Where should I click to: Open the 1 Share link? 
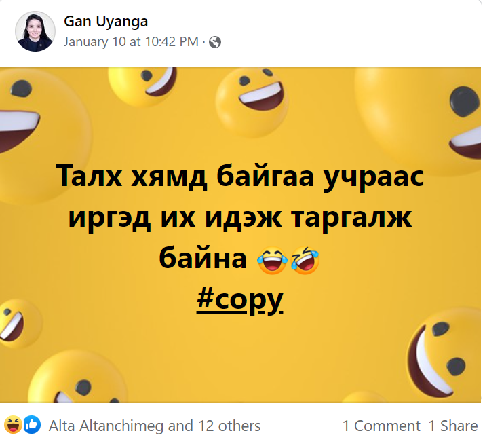[x=453, y=426]
